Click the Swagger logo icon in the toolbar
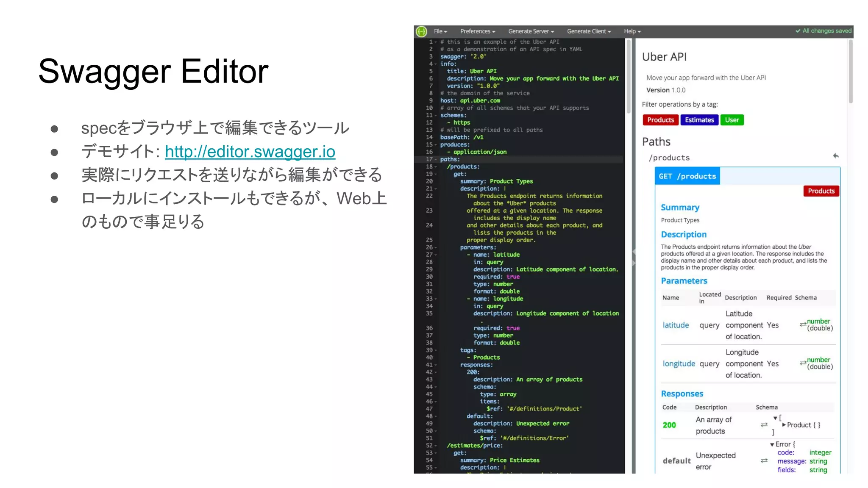The height and width of the screenshot is (488, 868). [421, 31]
